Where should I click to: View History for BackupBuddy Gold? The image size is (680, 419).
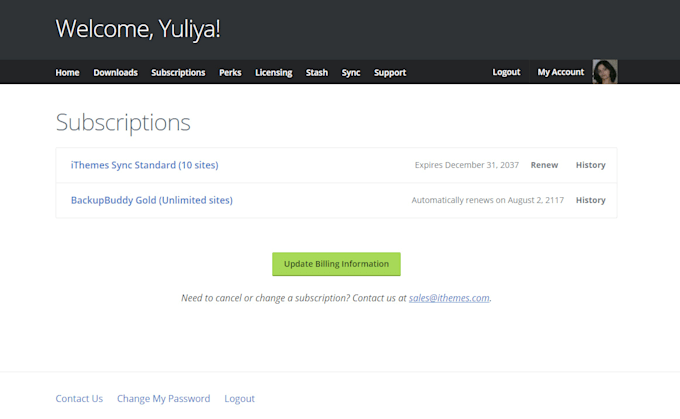point(591,200)
